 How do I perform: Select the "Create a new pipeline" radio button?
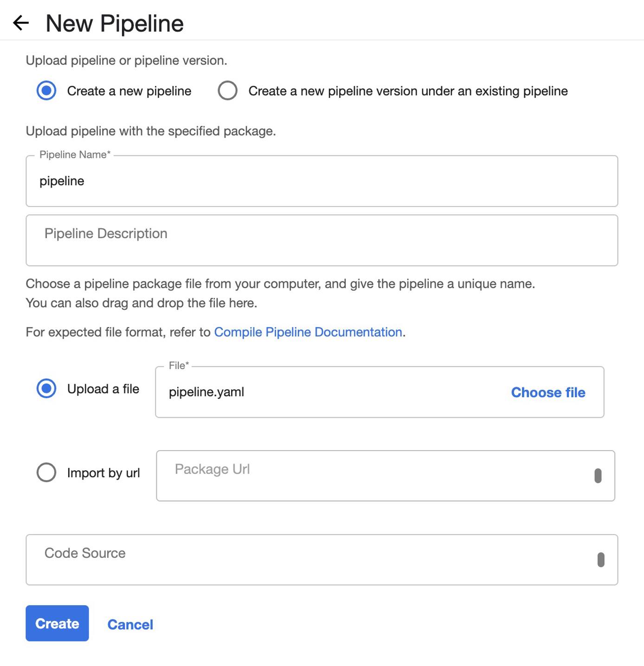pos(46,91)
